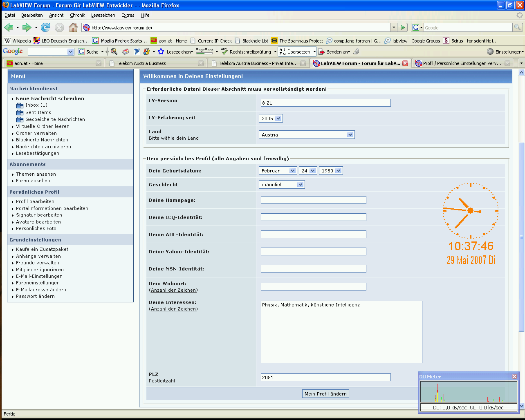525x420 pixels.
Task: Reload the page with the refresh icon
Action: click(45, 28)
